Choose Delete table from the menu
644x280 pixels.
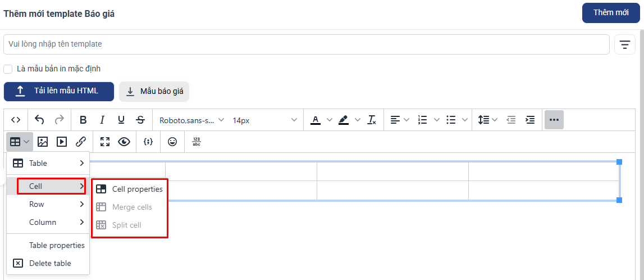(x=50, y=263)
